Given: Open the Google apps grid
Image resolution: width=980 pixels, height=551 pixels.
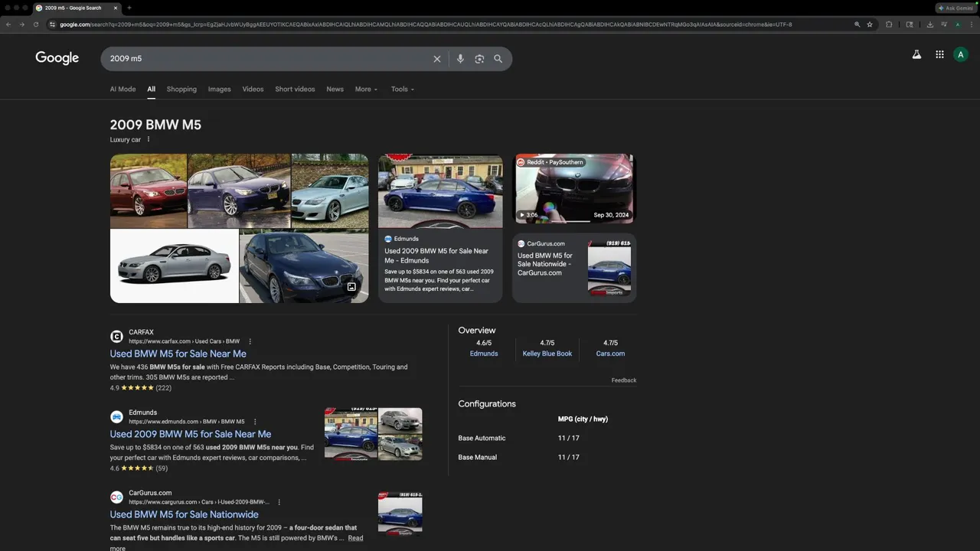Looking at the screenshot, I should click(939, 54).
